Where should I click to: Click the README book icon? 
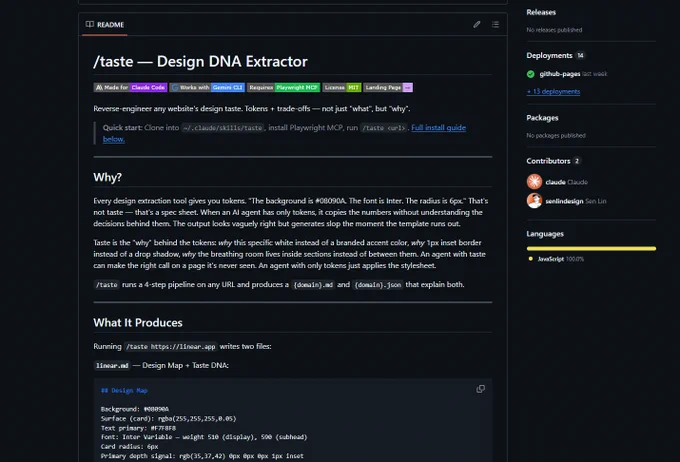pyautogui.click(x=90, y=24)
